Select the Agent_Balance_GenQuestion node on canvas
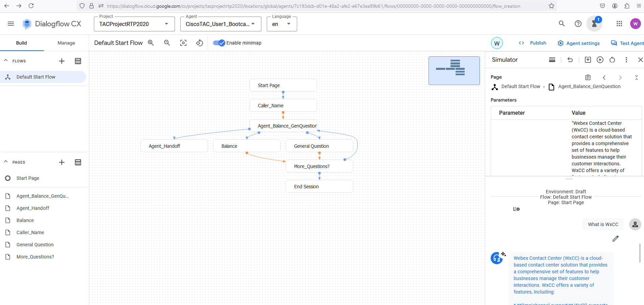 tap(283, 126)
